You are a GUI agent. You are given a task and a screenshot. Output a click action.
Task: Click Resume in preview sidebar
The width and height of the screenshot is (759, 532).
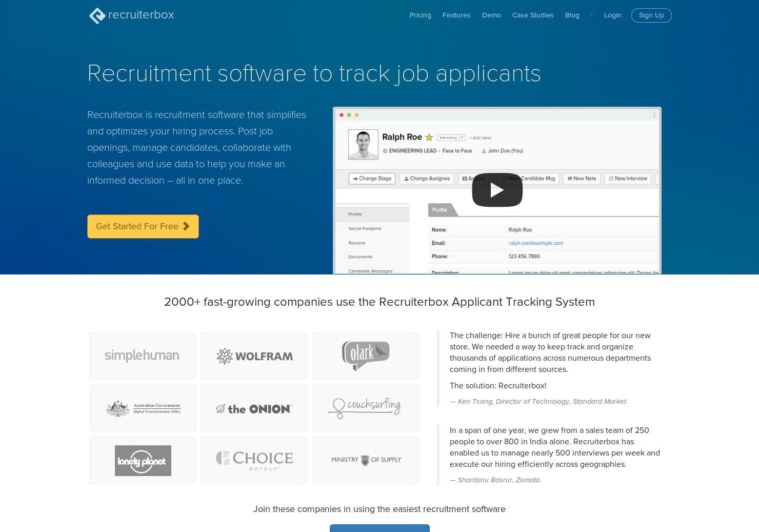click(x=357, y=243)
